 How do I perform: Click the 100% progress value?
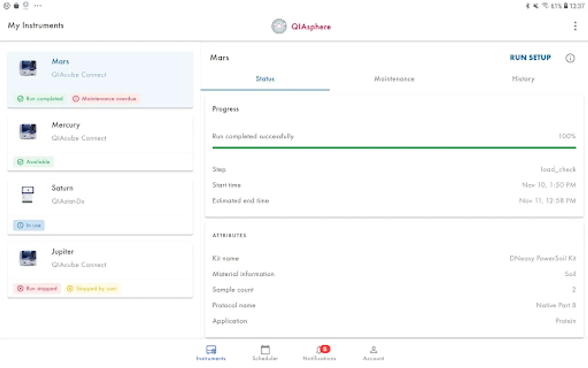pos(567,136)
